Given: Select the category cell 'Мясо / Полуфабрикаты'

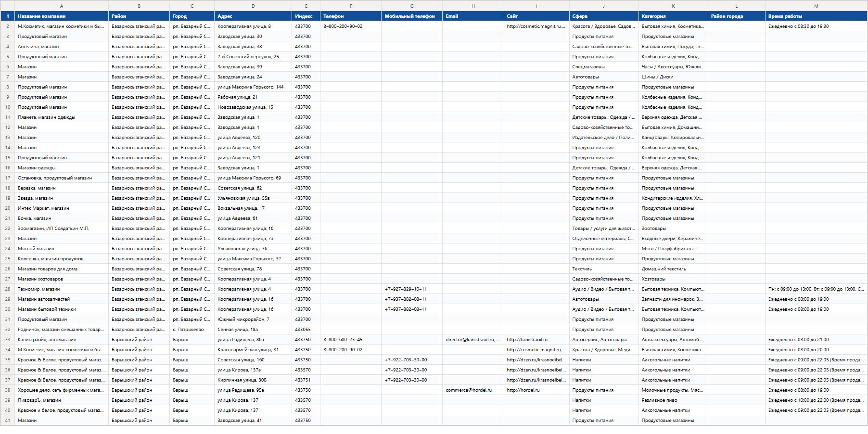Looking at the screenshot, I should (673, 249).
